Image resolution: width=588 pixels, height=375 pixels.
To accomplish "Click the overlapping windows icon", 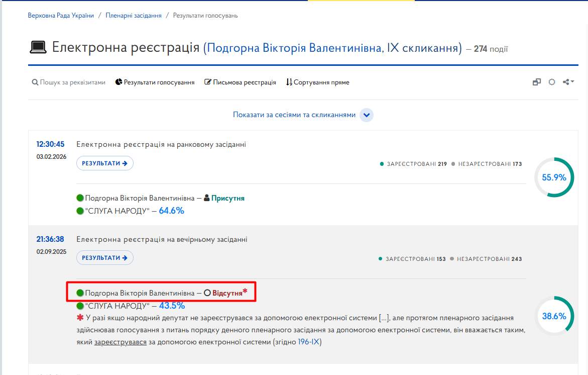I will (537, 82).
